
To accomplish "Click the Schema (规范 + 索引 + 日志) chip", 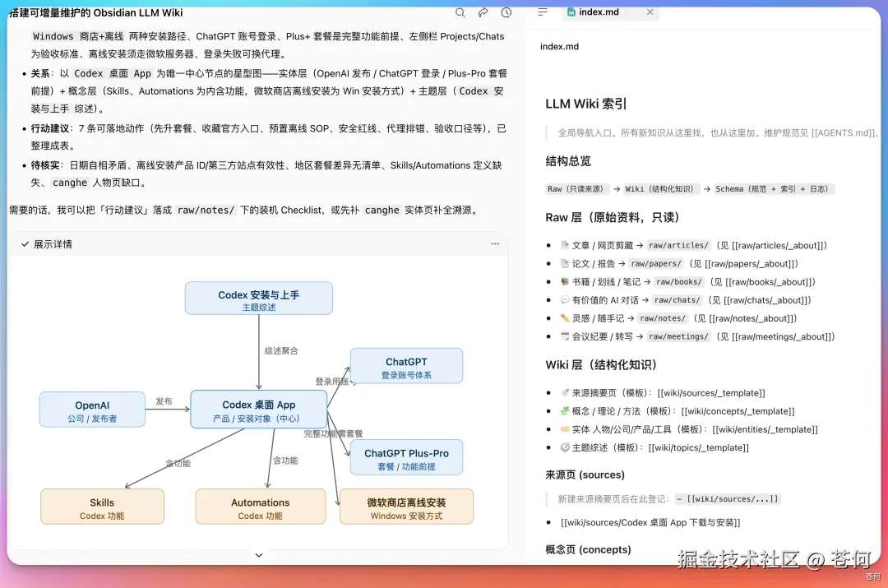I will (774, 188).
